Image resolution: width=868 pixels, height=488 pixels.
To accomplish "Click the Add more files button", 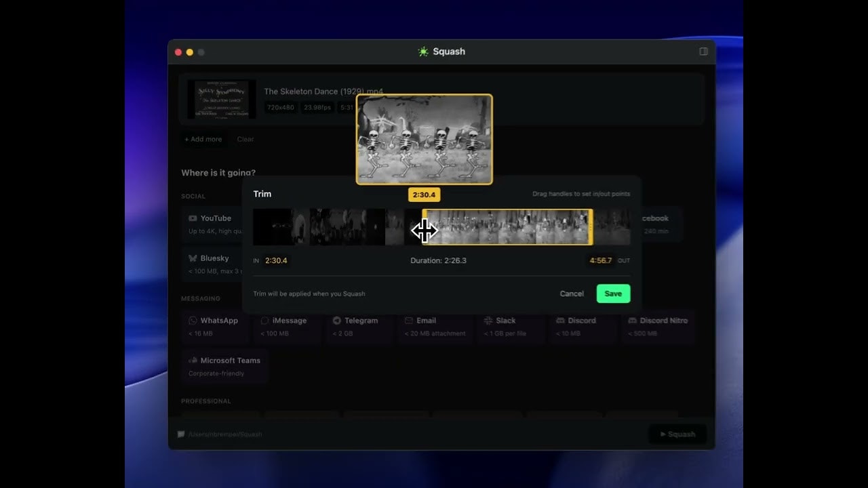I will 203,139.
